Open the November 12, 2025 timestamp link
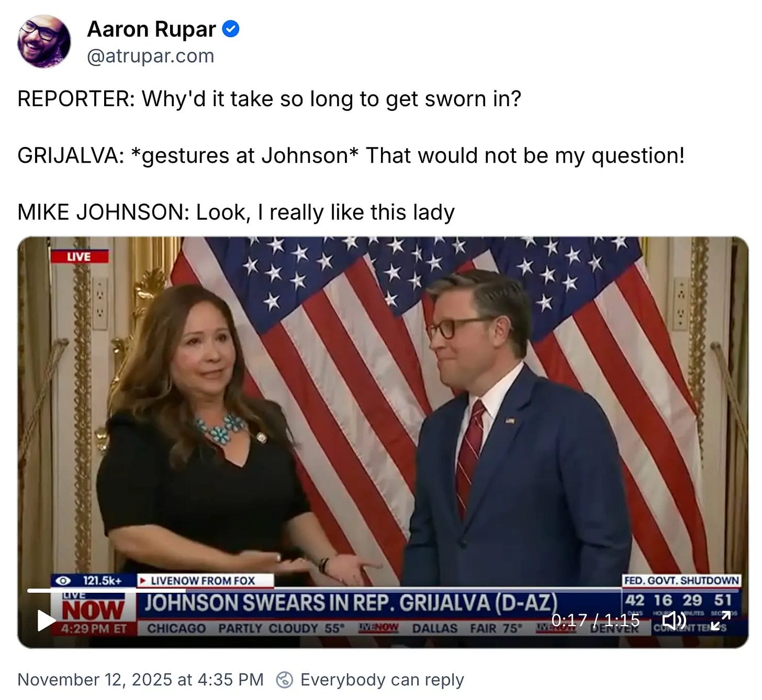The image size is (762, 700). click(140, 680)
